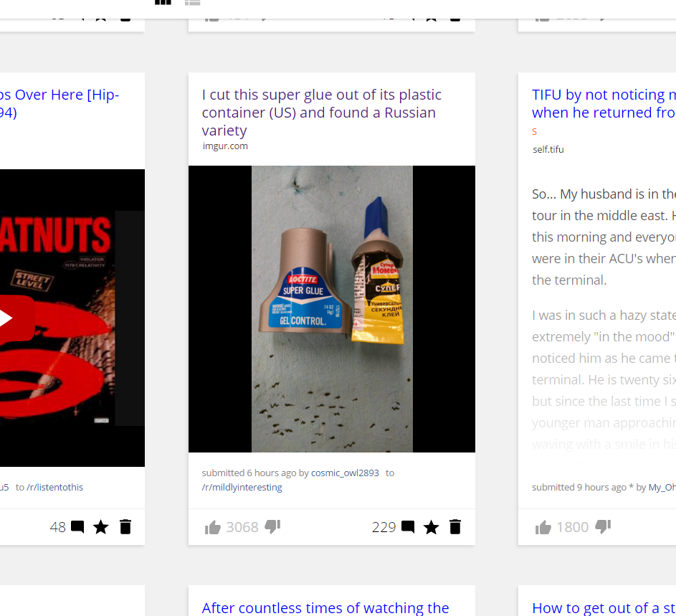Click the 3068 vote score

(x=242, y=527)
